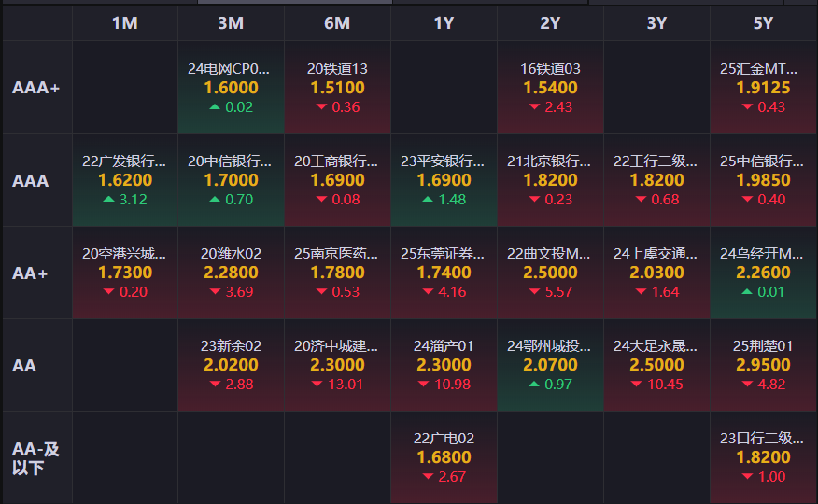
Task: Click the 24鄂州城投 bond cell
Action: pos(550,365)
